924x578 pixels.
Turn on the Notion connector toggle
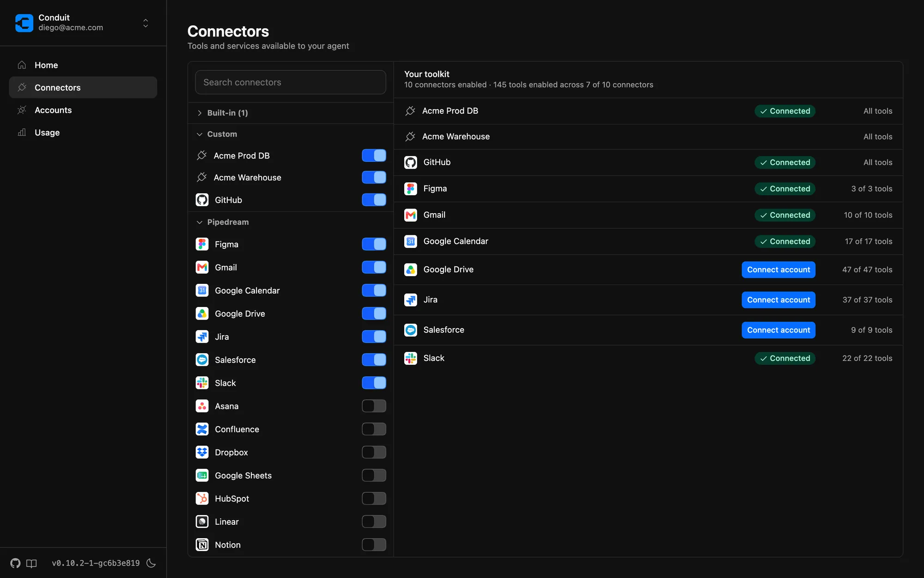[374, 545]
